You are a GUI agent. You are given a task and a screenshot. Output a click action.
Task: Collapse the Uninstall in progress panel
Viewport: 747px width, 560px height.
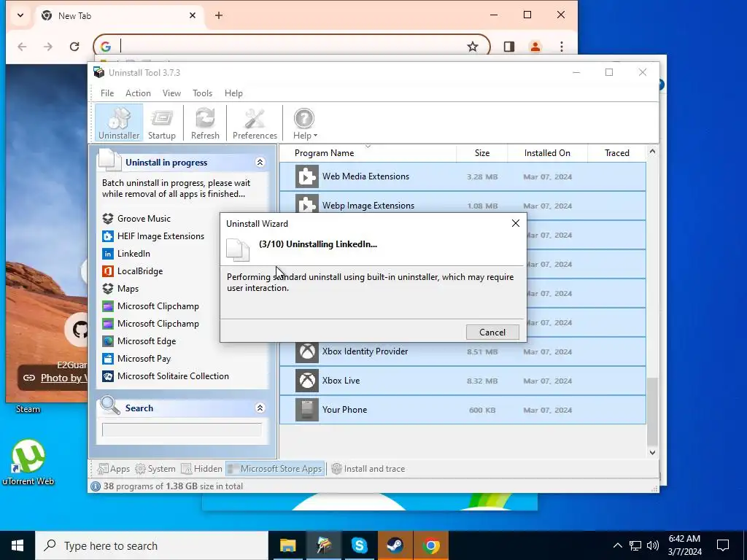260,163
